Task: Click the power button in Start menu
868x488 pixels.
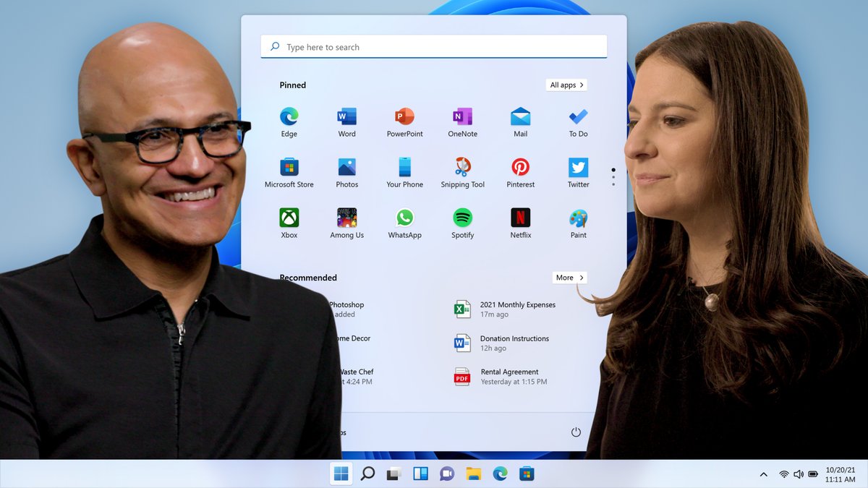Action: pyautogui.click(x=576, y=432)
